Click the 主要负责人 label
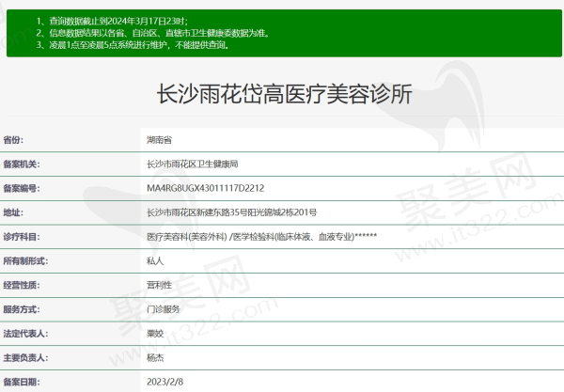 click(x=25, y=358)
